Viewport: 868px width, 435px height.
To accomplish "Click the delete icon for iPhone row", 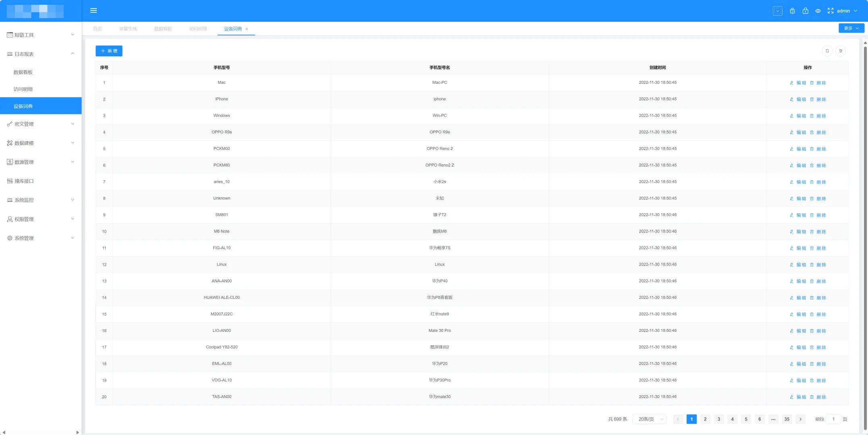I will [x=812, y=99].
